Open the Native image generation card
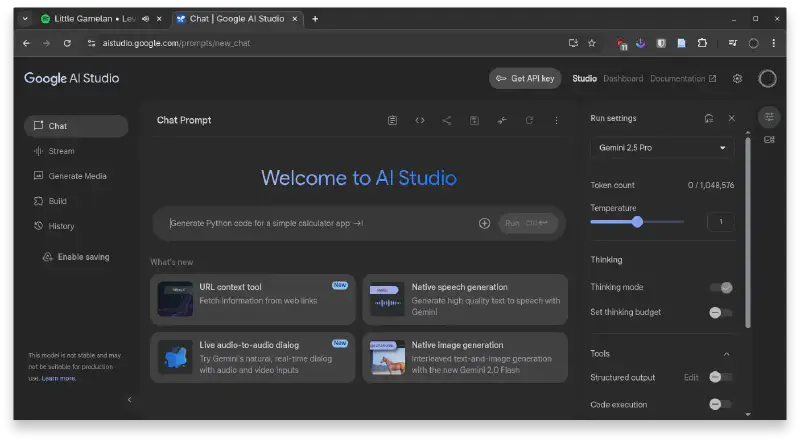 [465, 358]
